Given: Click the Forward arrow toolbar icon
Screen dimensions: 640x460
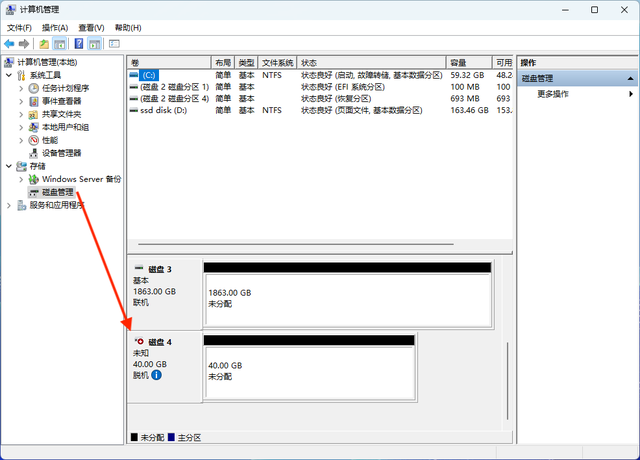Looking at the screenshot, I should pyautogui.click(x=24, y=44).
